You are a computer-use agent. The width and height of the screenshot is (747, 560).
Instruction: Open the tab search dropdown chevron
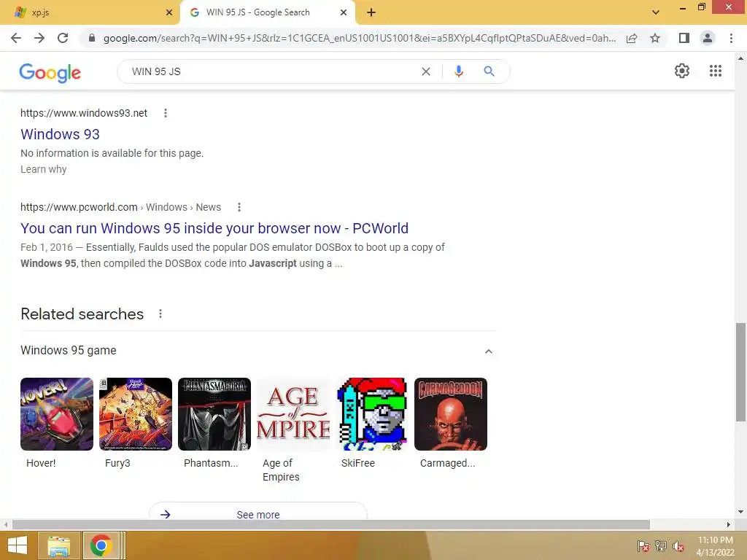[656, 12]
